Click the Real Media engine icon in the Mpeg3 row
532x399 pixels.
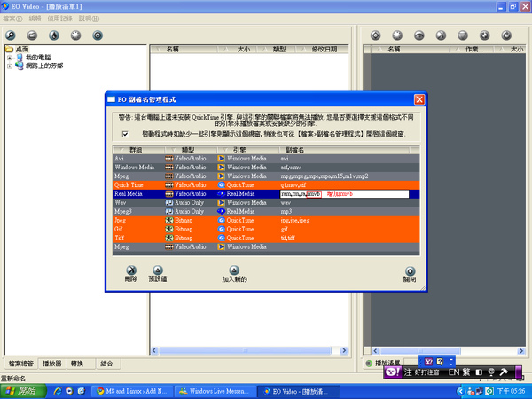click(221, 211)
